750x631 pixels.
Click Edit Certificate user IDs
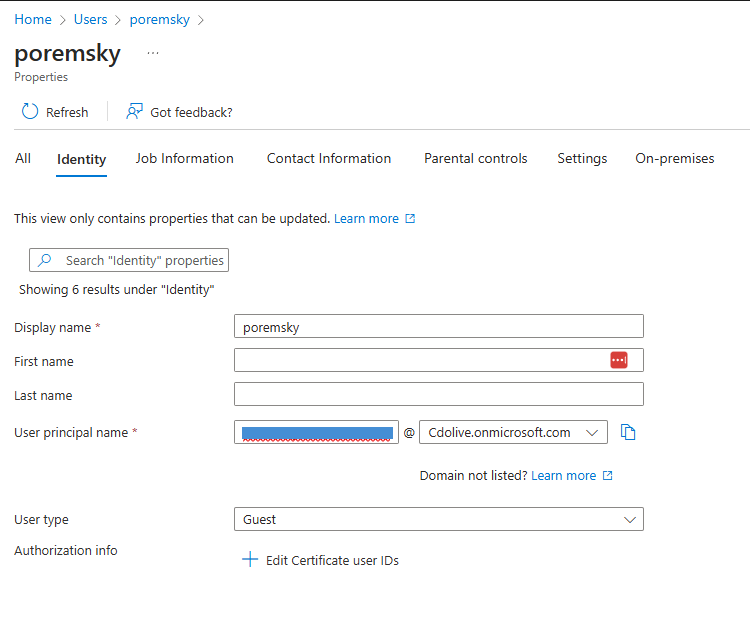click(x=332, y=560)
